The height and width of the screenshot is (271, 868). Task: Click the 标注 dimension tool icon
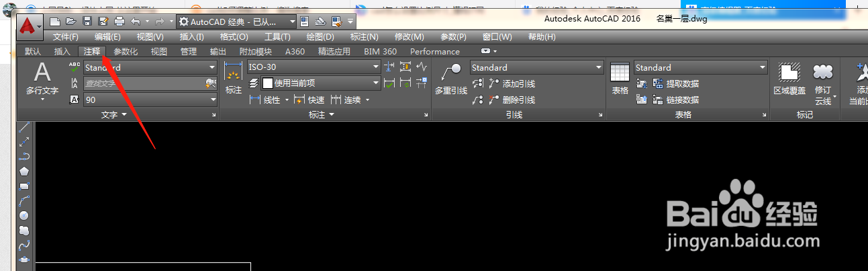233,78
